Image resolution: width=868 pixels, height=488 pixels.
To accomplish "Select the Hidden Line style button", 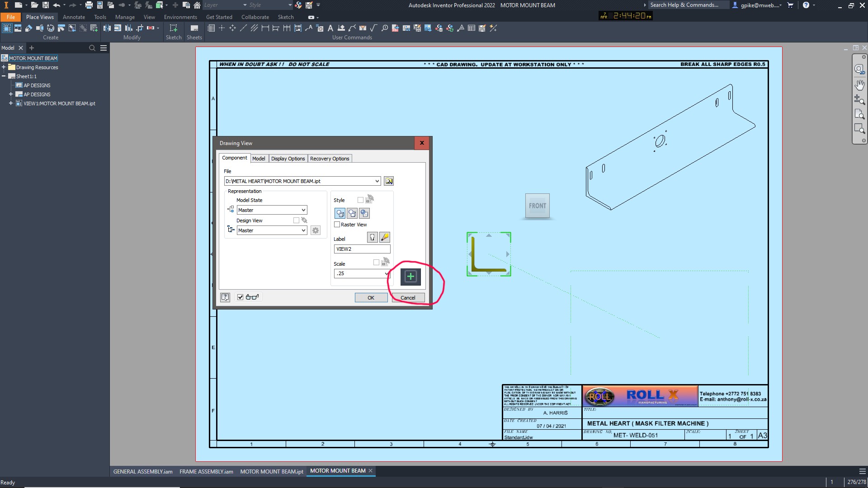I will (x=340, y=213).
